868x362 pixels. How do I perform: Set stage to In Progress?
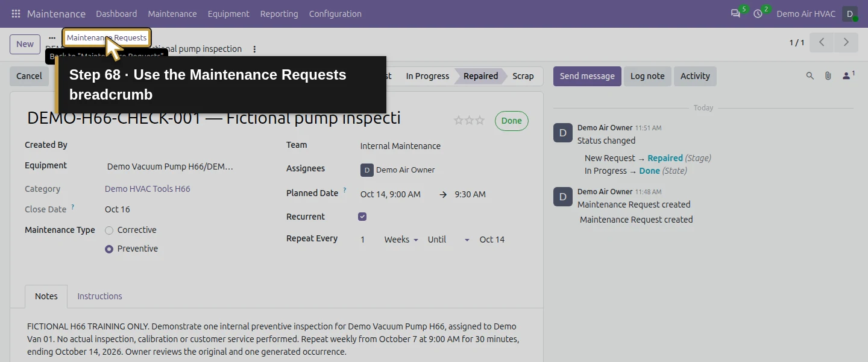(x=427, y=76)
